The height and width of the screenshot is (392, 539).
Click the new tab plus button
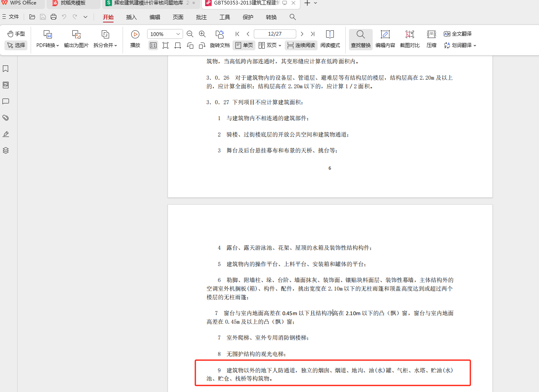coord(307,3)
